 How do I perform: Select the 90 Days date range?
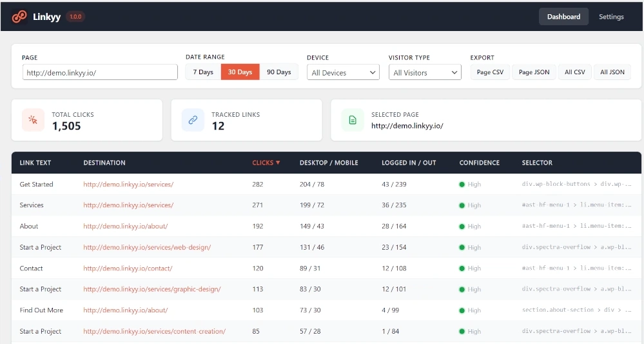pos(279,72)
